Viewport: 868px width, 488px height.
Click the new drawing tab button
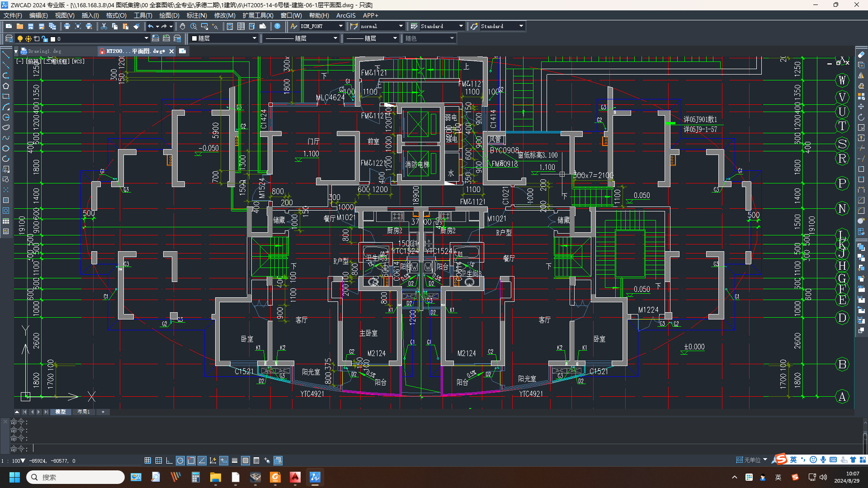point(183,51)
